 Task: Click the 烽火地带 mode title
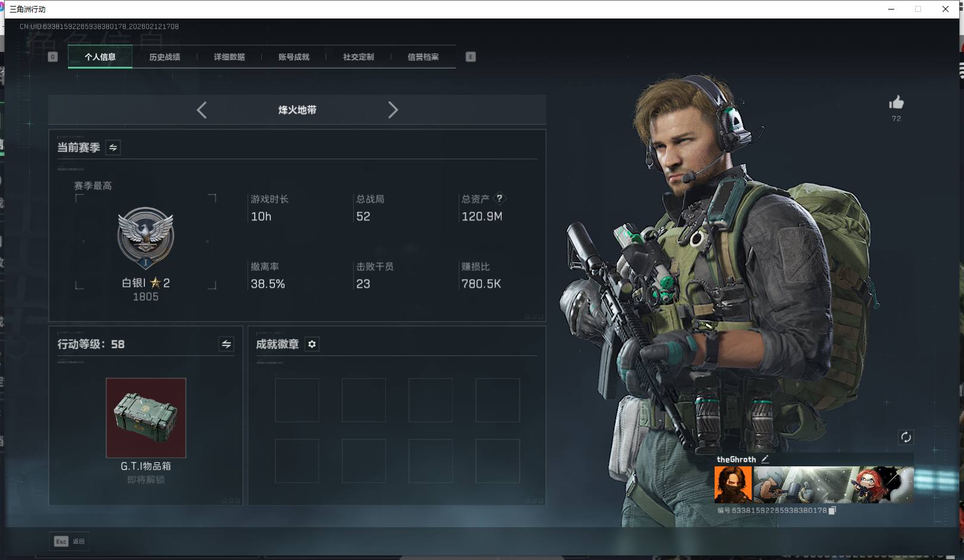coord(297,110)
